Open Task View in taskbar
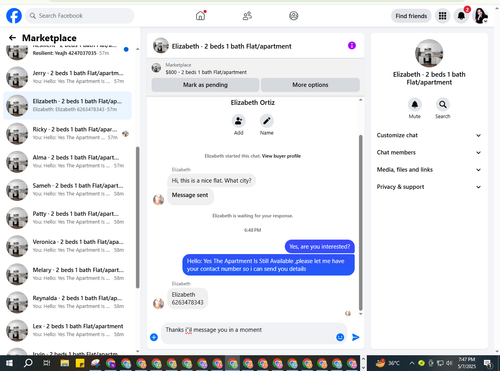Viewport: 500px width, 371px height. [47, 363]
